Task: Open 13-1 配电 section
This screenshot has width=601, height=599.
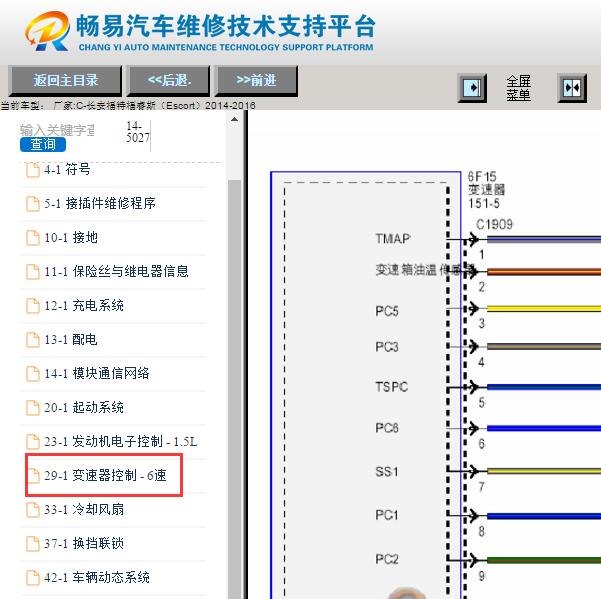Action: pyautogui.click(x=71, y=339)
